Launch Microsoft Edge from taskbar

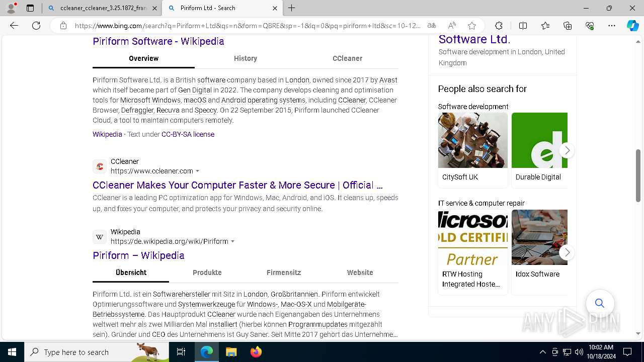coord(207,352)
